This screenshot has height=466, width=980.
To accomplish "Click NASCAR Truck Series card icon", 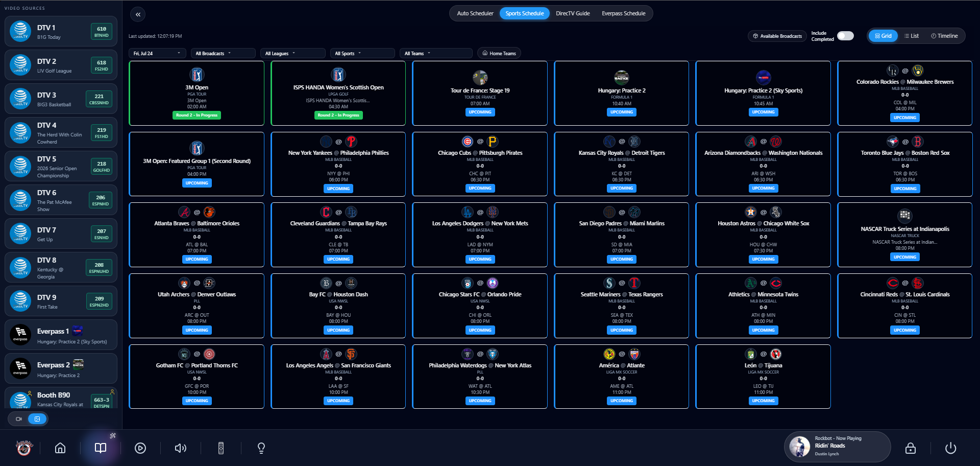I will [x=905, y=215].
